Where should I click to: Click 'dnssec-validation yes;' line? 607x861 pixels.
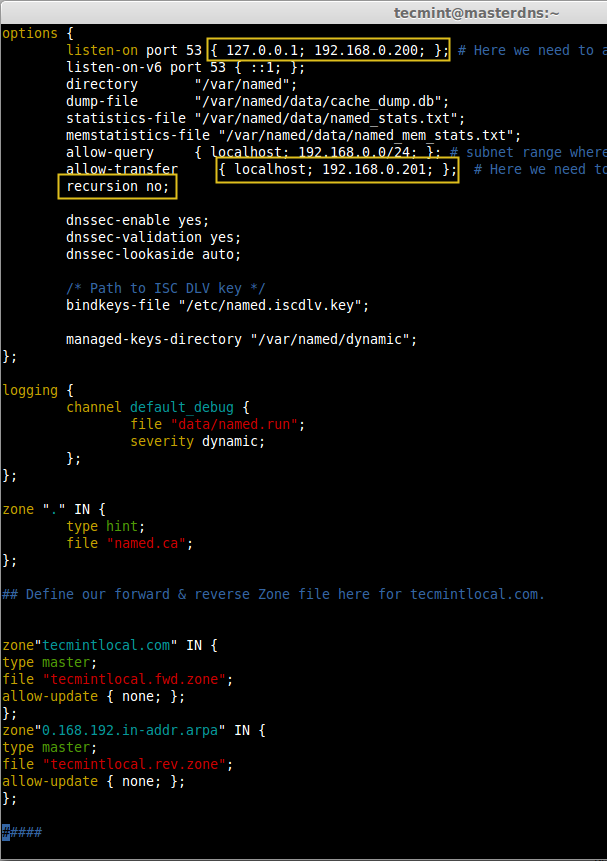(153, 238)
